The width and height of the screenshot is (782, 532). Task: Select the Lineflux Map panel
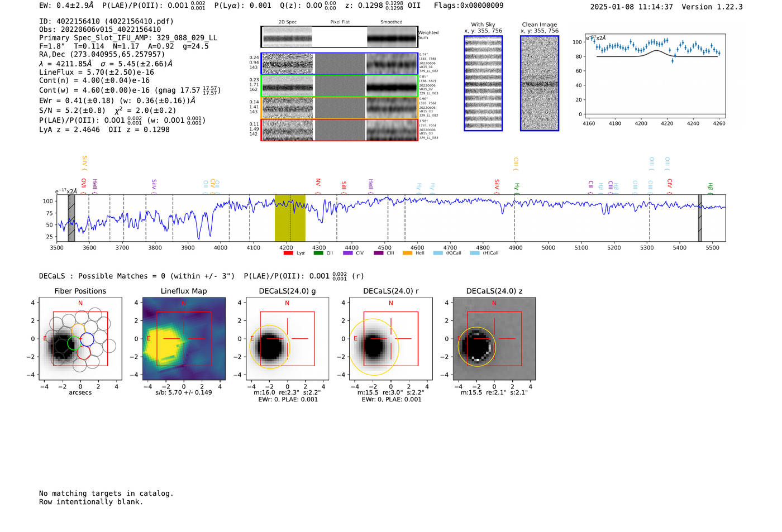pos(184,339)
